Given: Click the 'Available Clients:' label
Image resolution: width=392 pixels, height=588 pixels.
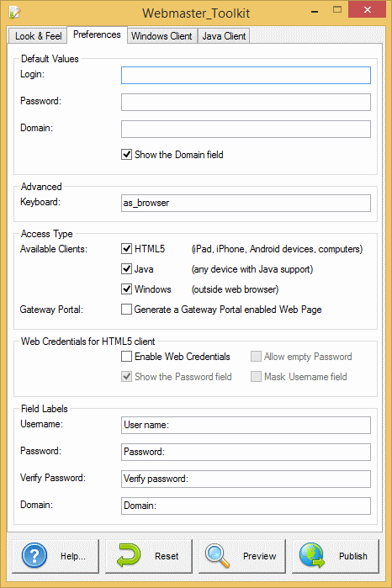Looking at the screenshot, I should tap(54, 249).
